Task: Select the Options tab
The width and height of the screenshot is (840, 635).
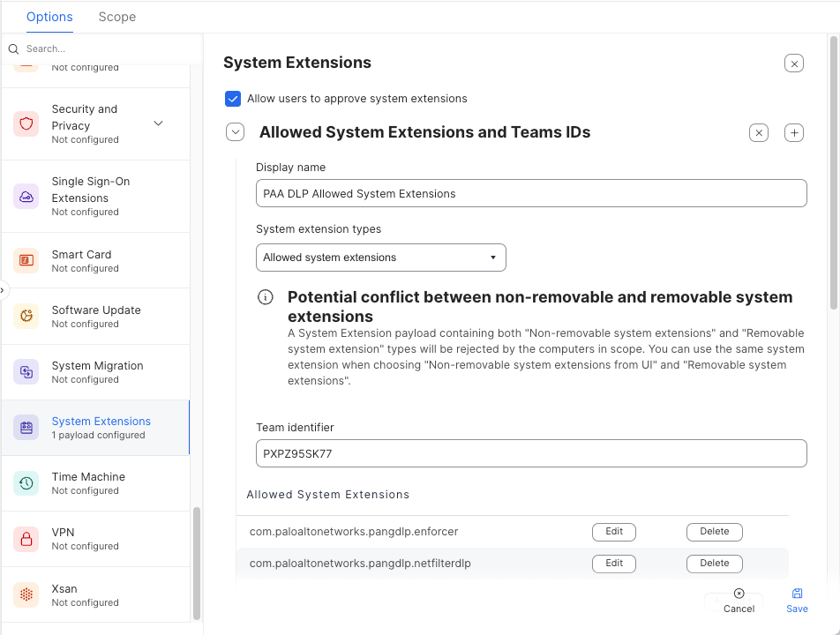Action: [x=49, y=17]
